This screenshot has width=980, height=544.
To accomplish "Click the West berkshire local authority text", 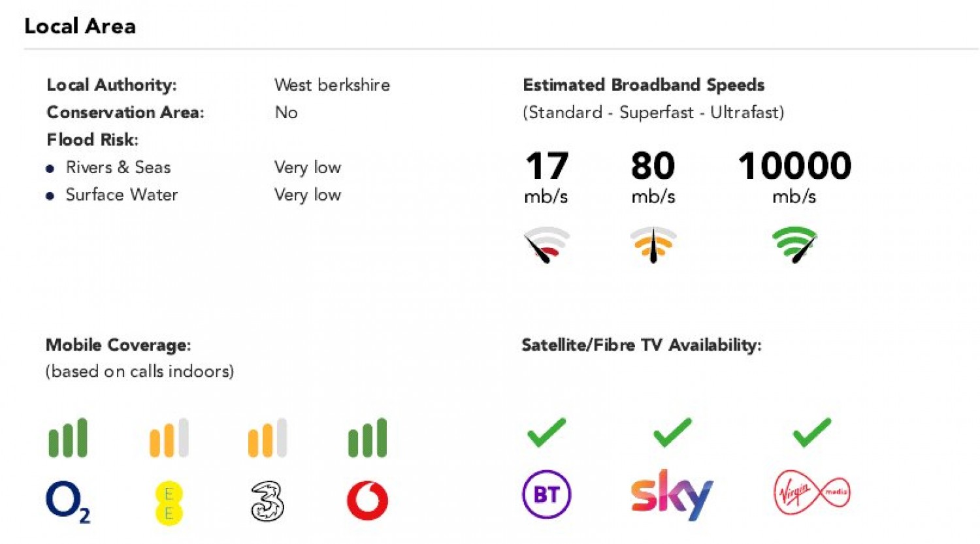I will coord(332,85).
